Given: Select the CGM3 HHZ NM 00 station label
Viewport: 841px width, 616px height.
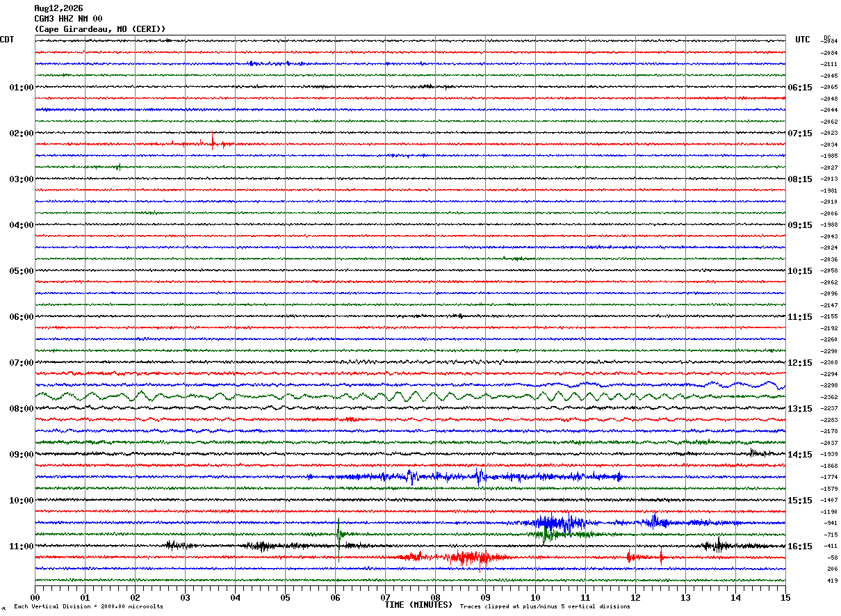Looking at the screenshot, I should (x=68, y=19).
